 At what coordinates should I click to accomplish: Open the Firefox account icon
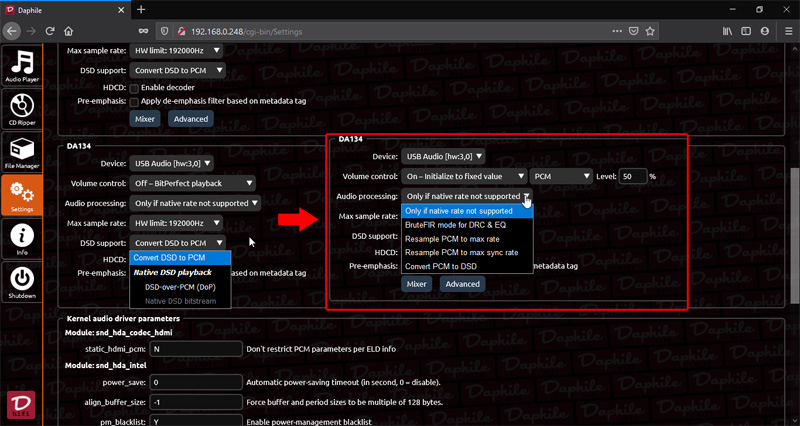point(764,31)
